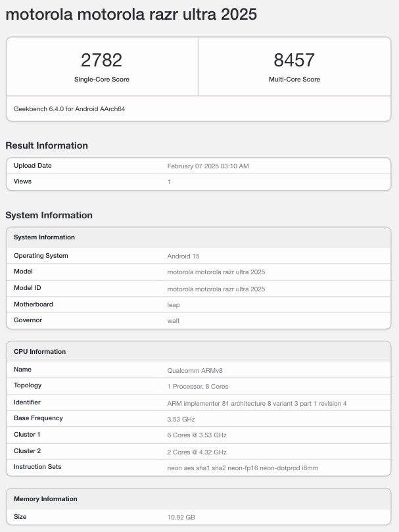The image size is (399, 532).
Task: Select the memory size 10.92 GB
Action: tap(181, 517)
